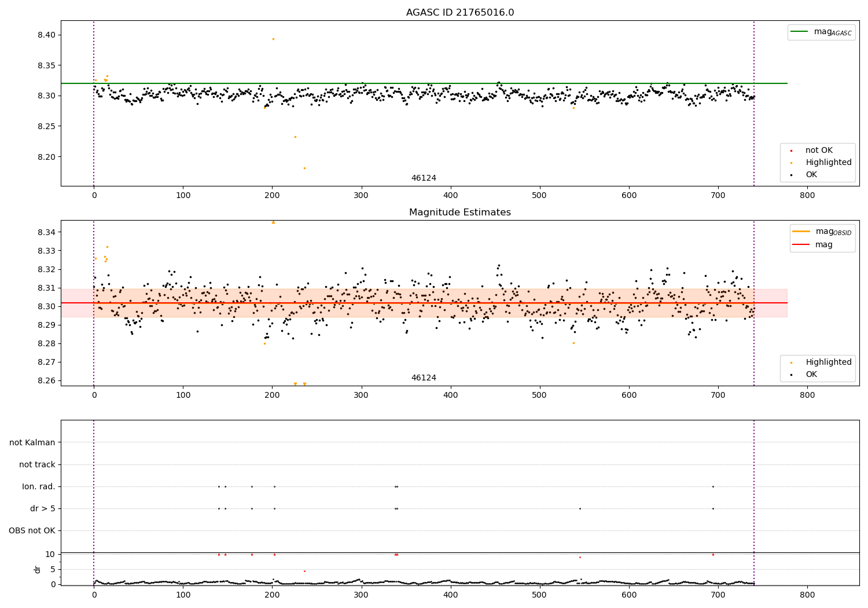Click the 'not track' row label
Viewport: 868px width, 608px height.
pyautogui.click(x=37, y=464)
